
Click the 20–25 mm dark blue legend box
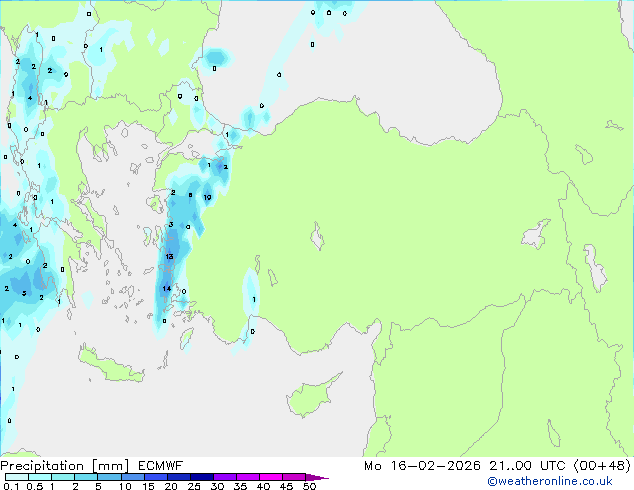(179, 477)
